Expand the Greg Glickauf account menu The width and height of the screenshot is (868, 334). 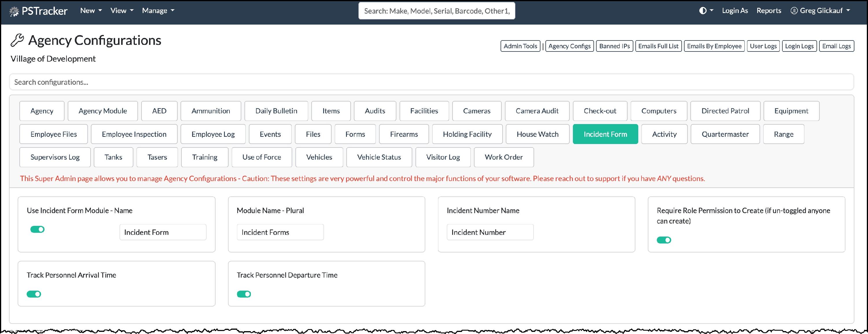(821, 10)
